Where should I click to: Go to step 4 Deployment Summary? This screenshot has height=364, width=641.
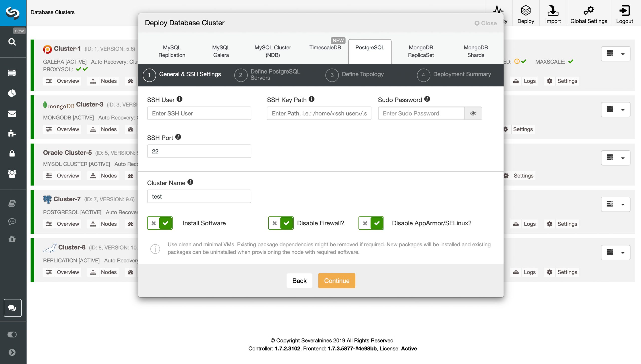454,75
